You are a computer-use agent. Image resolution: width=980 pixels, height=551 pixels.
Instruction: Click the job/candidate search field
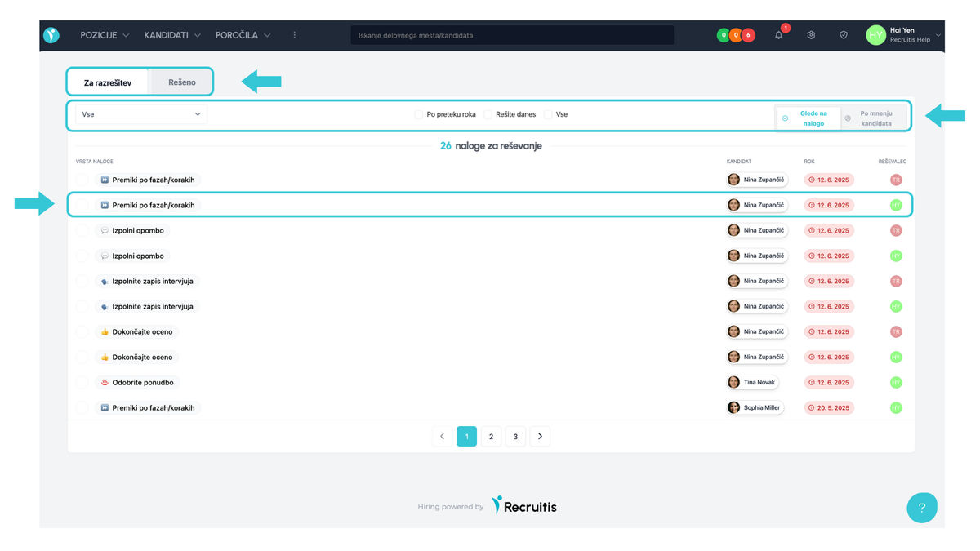(513, 35)
